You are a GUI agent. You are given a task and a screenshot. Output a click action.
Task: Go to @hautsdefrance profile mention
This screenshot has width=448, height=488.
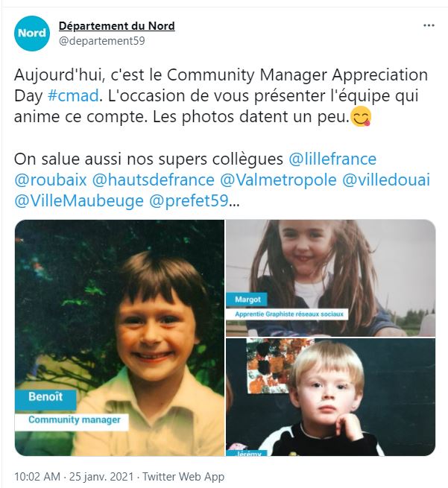click(x=154, y=180)
